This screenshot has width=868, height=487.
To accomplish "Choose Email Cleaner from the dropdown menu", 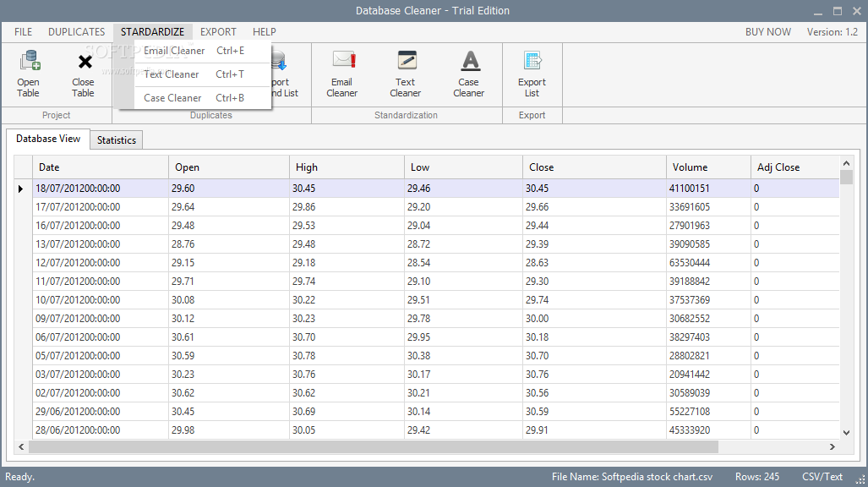I will pos(174,51).
